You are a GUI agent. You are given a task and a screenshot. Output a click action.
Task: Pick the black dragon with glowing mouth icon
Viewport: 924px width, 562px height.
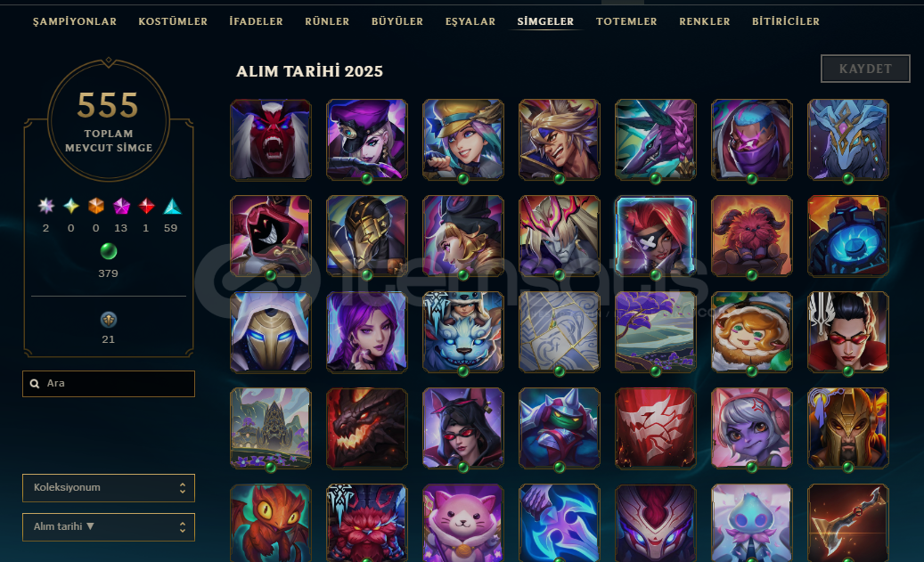coord(366,428)
